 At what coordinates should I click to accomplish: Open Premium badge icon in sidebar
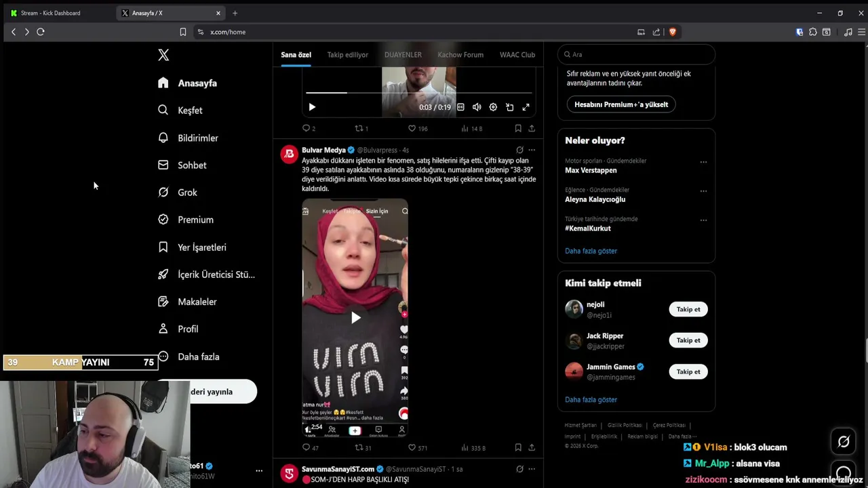pyautogui.click(x=163, y=220)
